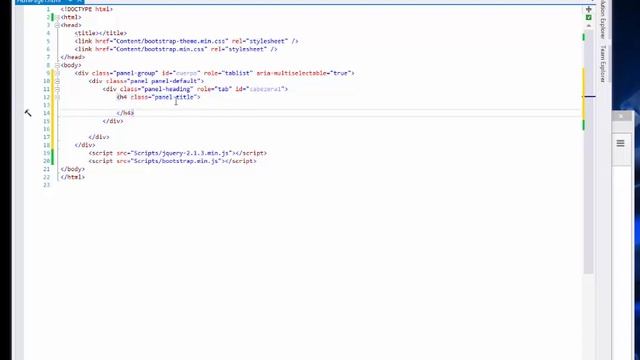This screenshot has width=640, height=360.
Task: Click the Content/bootstrap.min.css link line
Action: tap(176, 49)
